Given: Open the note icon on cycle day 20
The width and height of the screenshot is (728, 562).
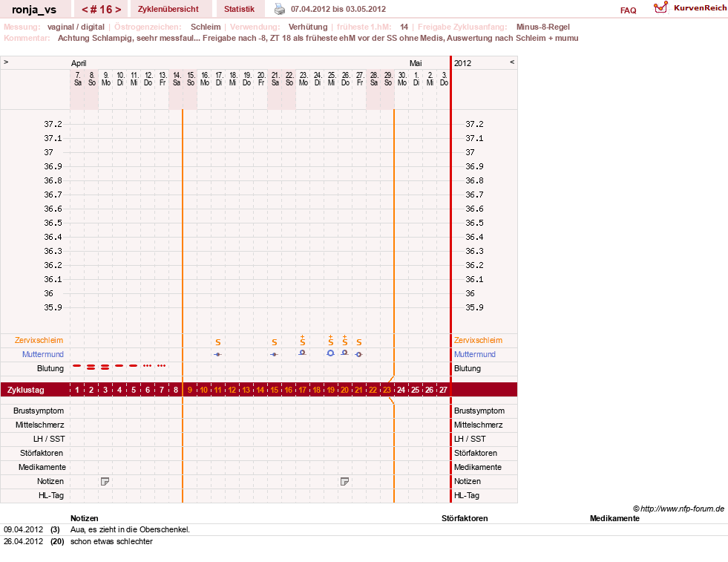Looking at the screenshot, I should point(344,482).
